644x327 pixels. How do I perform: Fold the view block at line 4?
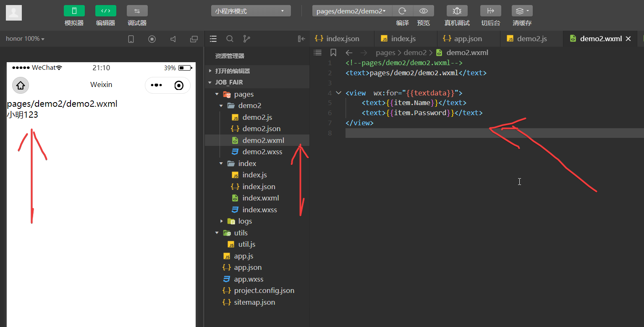(x=339, y=93)
